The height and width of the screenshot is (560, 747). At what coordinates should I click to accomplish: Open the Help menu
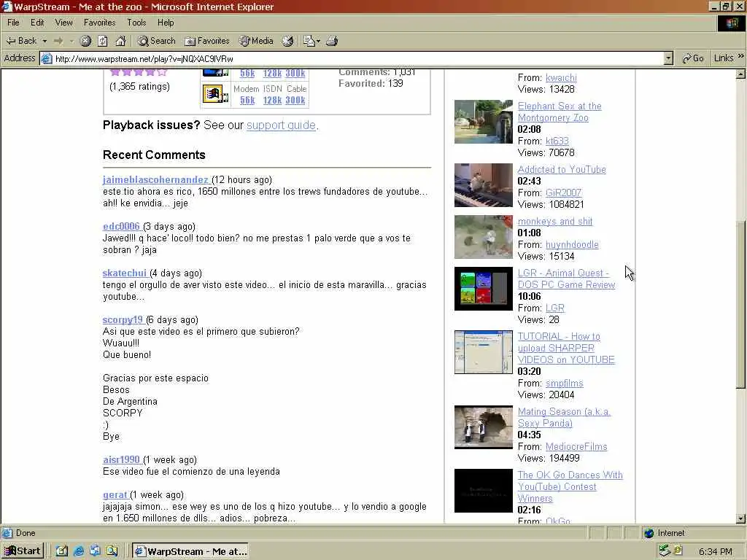point(166,23)
